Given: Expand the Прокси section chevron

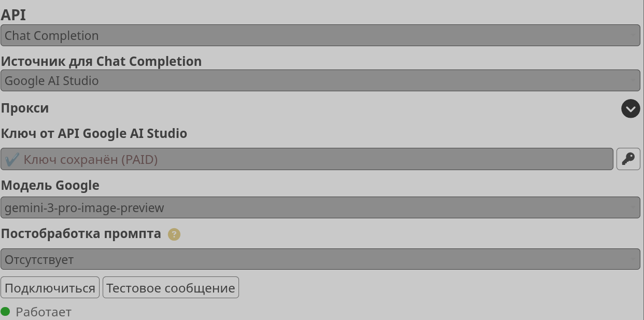Looking at the screenshot, I should coord(631,108).
